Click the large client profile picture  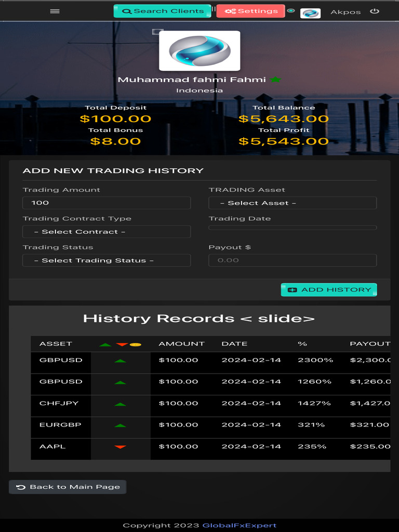pyautogui.click(x=199, y=51)
